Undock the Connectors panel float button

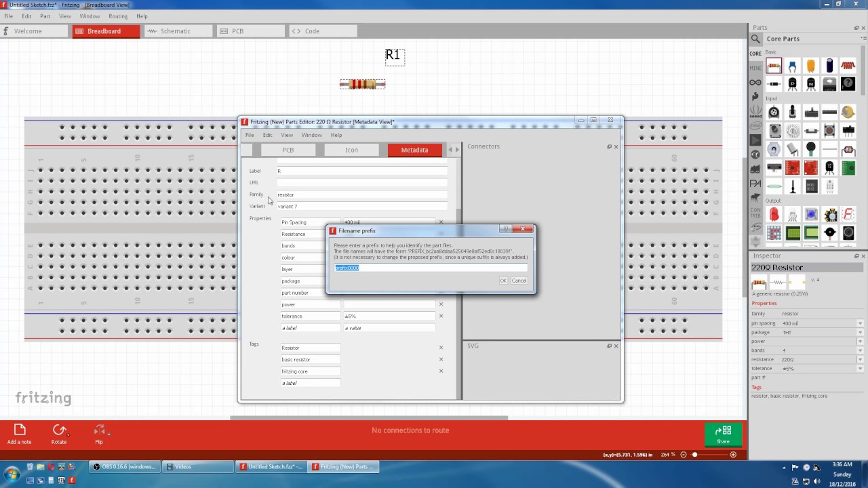point(609,146)
